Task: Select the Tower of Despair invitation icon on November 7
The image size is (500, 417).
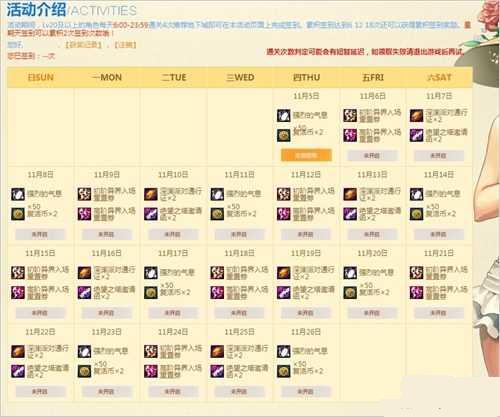Action: [x=417, y=135]
